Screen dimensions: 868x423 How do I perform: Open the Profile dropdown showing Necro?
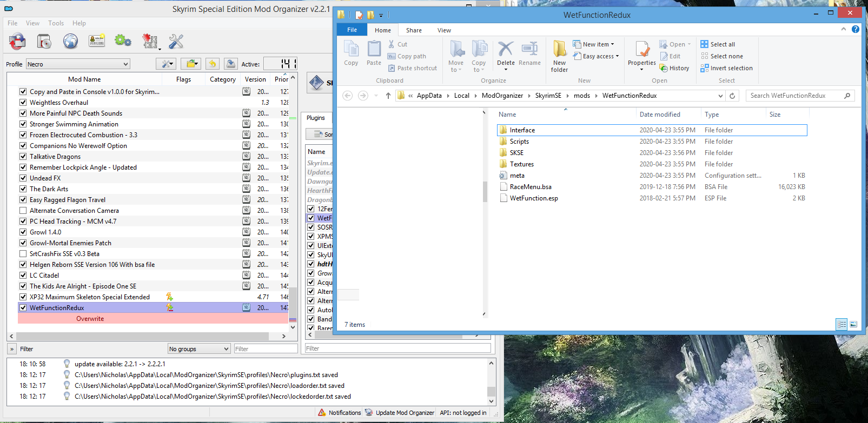tap(78, 64)
